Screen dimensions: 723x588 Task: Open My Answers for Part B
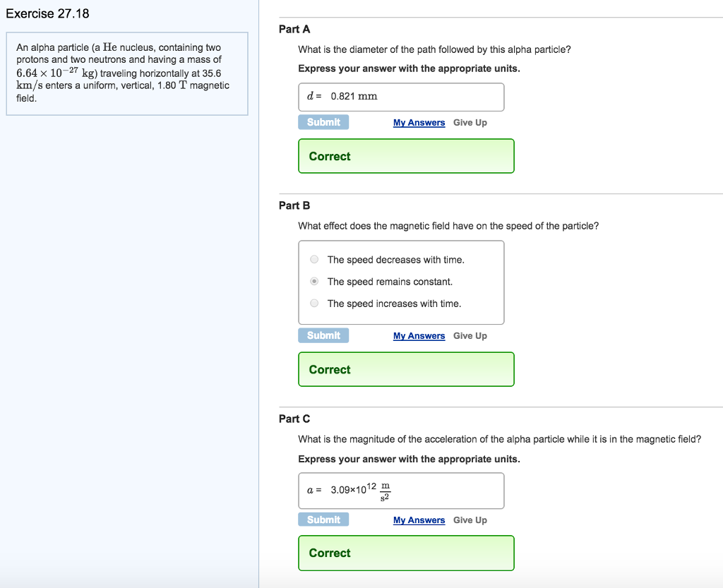click(x=419, y=335)
